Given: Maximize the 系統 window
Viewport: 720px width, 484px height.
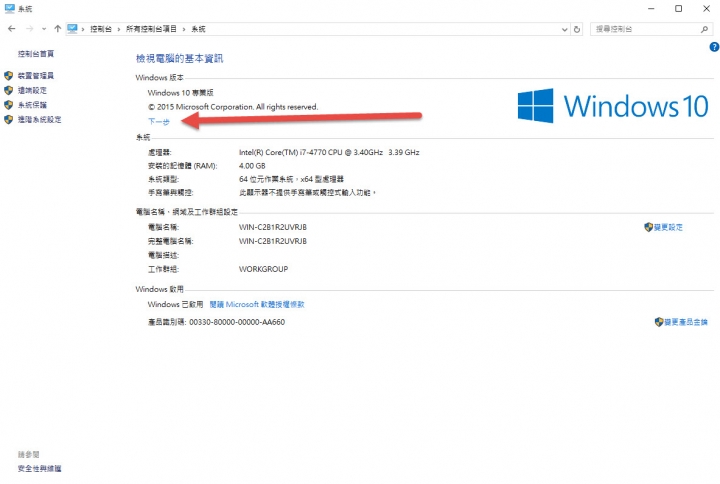Looking at the screenshot, I should pos(678,9).
